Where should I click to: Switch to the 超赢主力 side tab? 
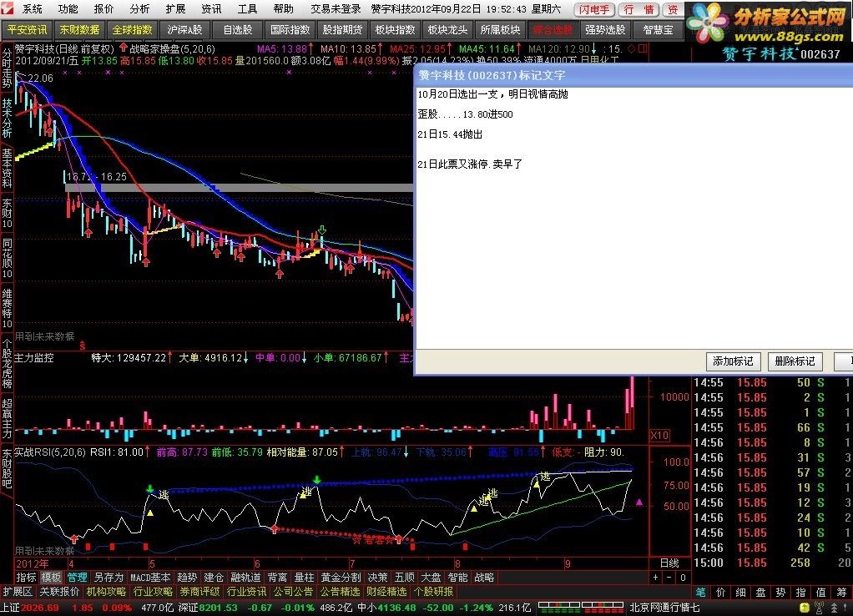point(7,418)
